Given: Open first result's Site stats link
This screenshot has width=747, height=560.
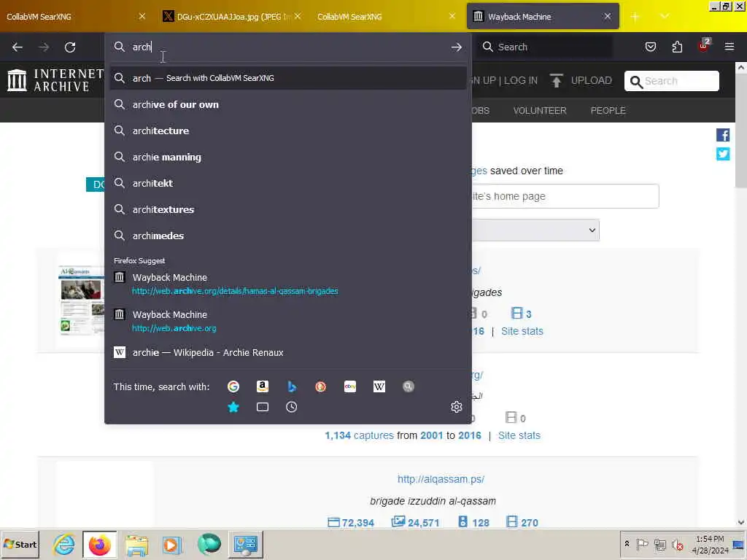Looking at the screenshot, I should 522,331.
